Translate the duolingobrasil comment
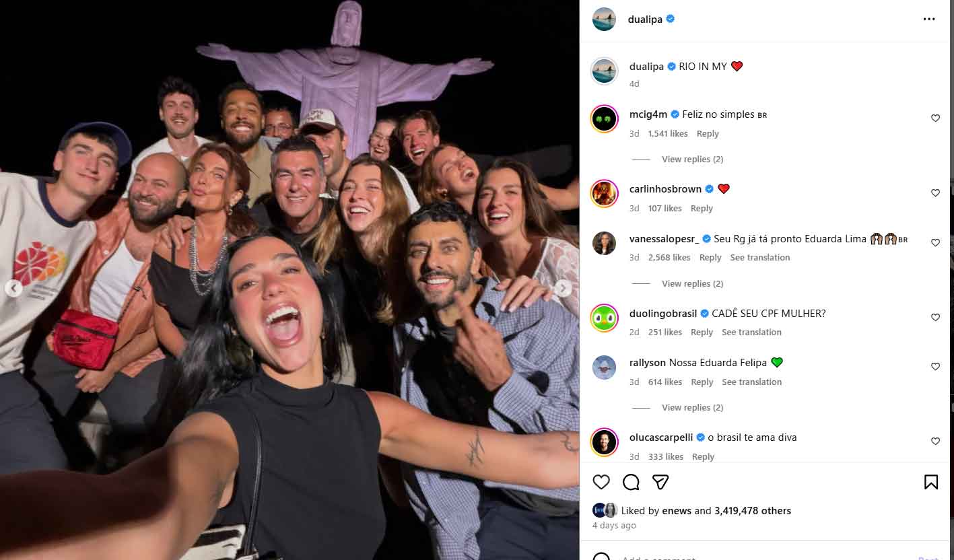954x560 pixels. pyautogui.click(x=751, y=332)
